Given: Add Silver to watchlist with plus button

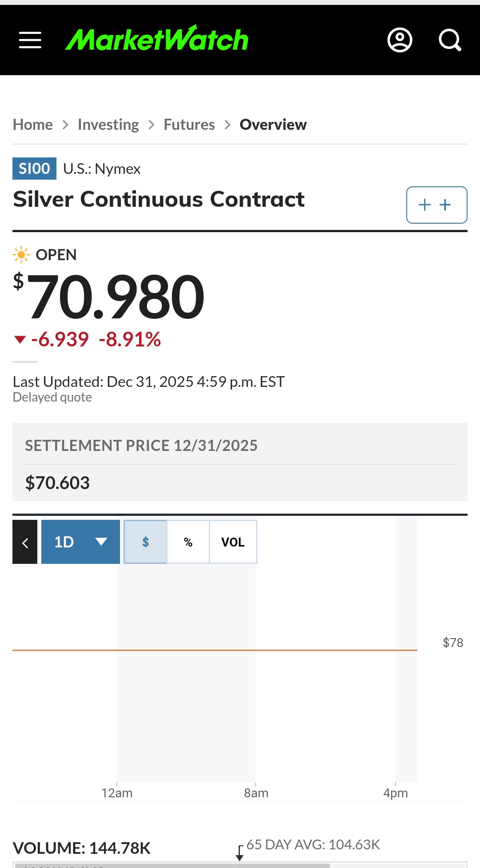Looking at the screenshot, I should click(436, 205).
